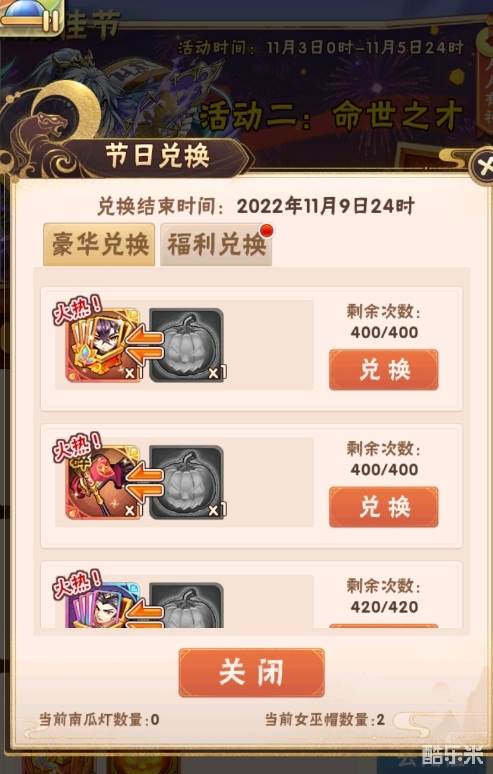Close the 节日兑换 dialog with X icon
Screen dimensions: 493x774
483,167
